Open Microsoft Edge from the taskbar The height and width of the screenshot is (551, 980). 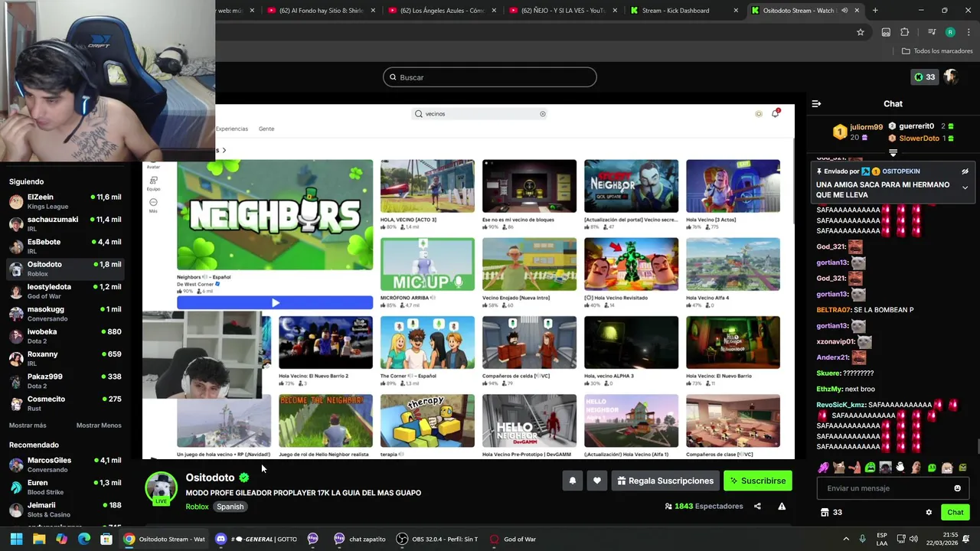pos(84,539)
